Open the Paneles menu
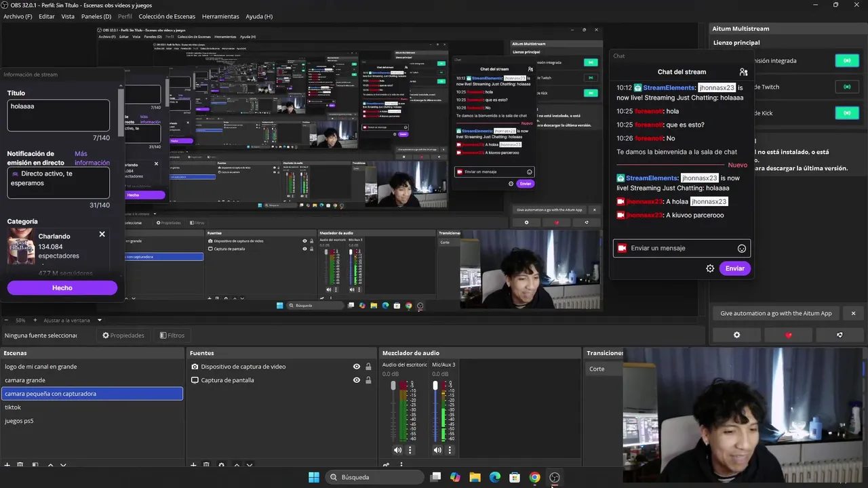 click(x=96, y=16)
